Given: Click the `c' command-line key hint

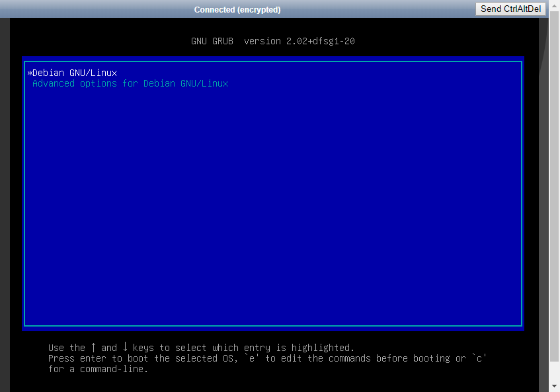Looking at the screenshot, I should point(479,358).
